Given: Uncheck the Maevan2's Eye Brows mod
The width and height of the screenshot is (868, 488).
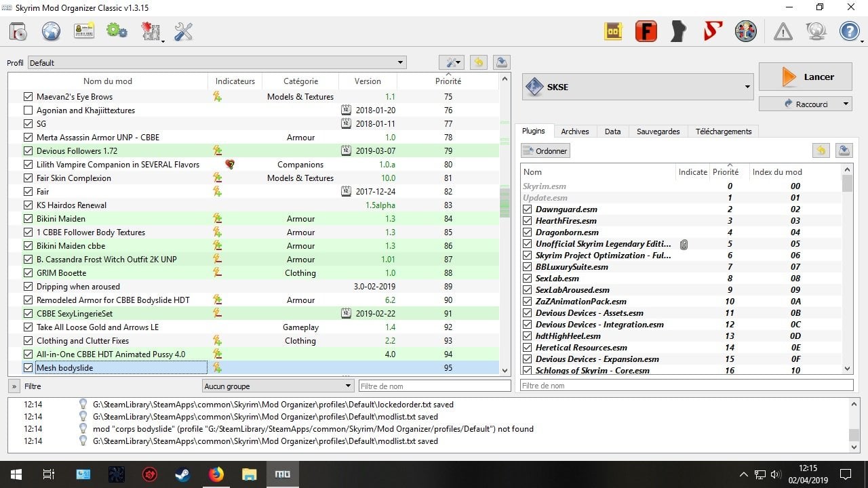Looking at the screenshot, I should tap(28, 96).
